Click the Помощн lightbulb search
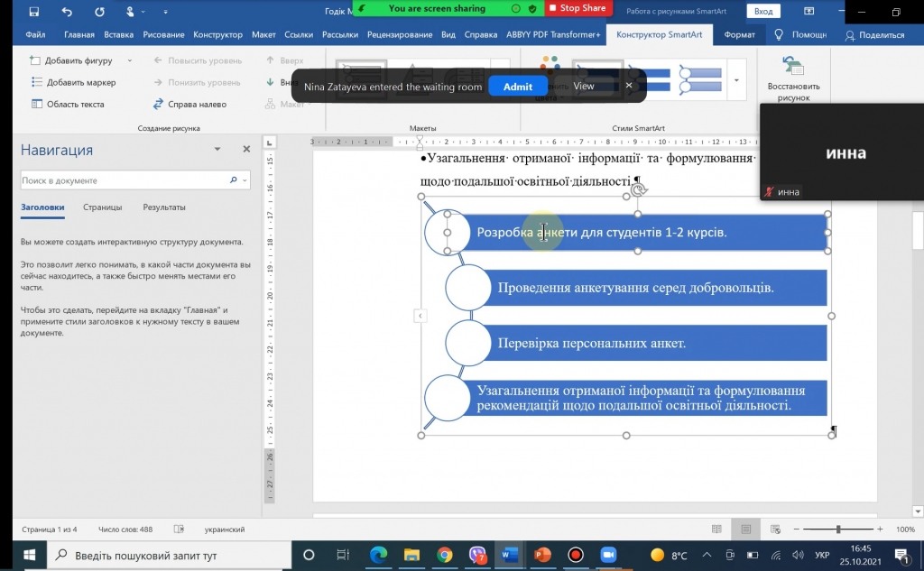The width and height of the screenshot is (924, 571). 799,35
